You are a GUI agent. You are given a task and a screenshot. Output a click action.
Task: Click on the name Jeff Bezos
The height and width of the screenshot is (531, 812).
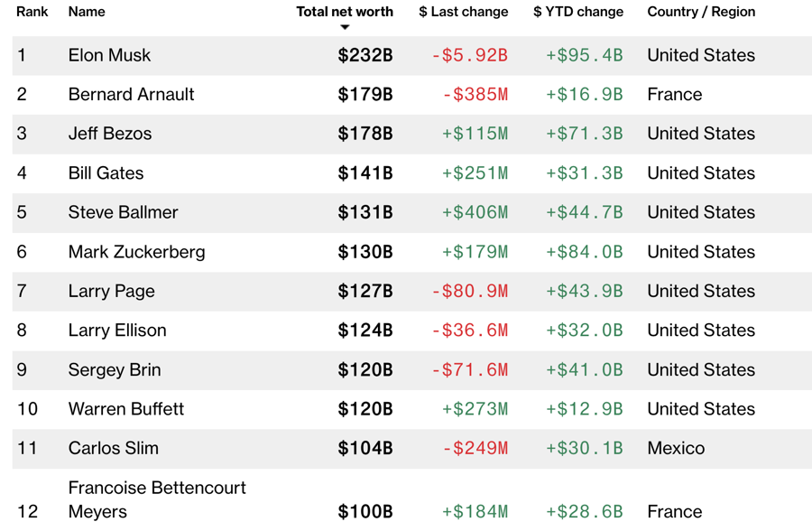click(110, 134)
